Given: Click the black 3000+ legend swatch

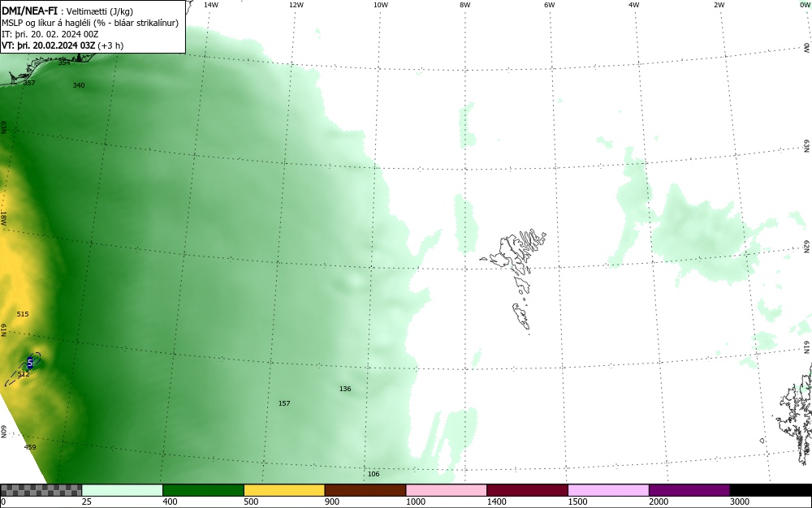Looking at the screenshot, I should point(771,490).
